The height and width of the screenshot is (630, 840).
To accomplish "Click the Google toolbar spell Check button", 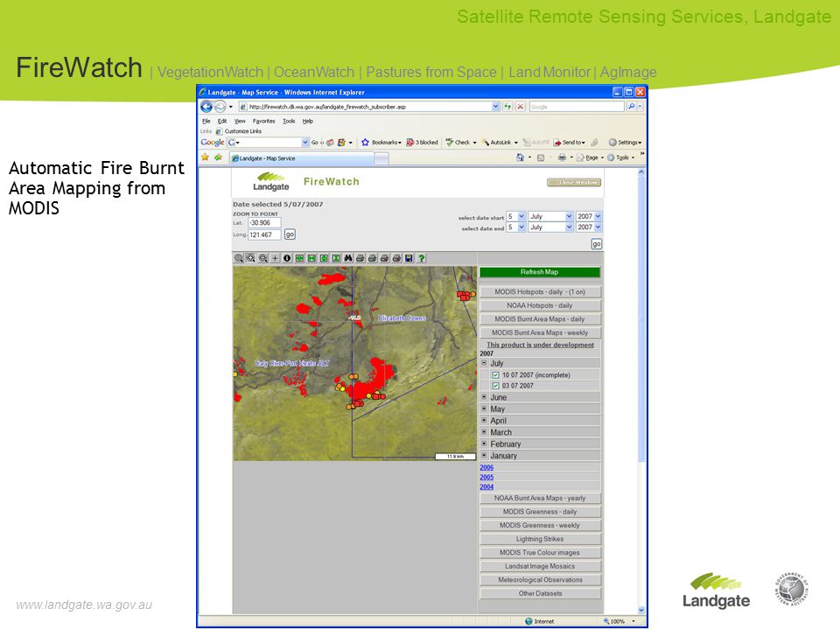I will (x=459, y=143).
